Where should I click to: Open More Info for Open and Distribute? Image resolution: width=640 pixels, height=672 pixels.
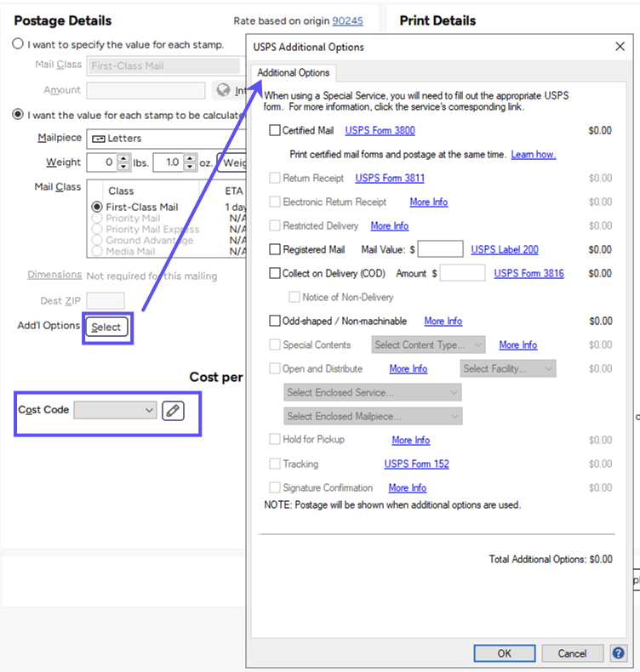click(409, 368)
